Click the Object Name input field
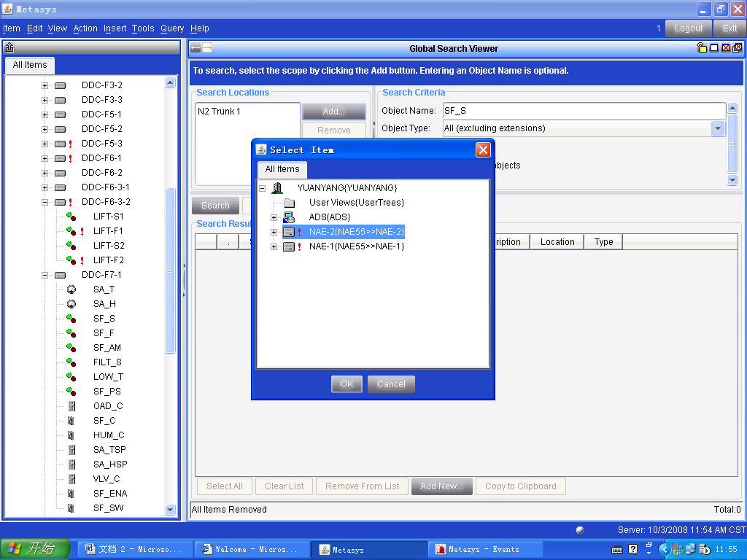The width and height of the screenshot is (747, 560). tap(584, 111)
